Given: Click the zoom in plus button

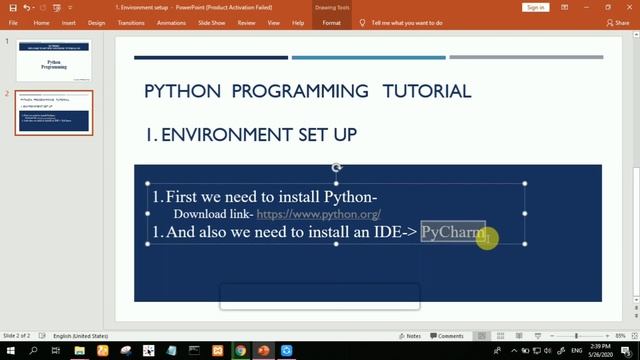Looking at the screenshot, I should pyautogui.click(x=607, y=336).
